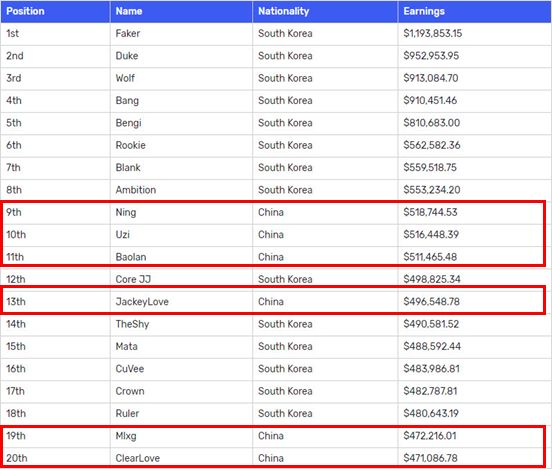
Task: Select Ambition in the 8th row
Action: 136,190
